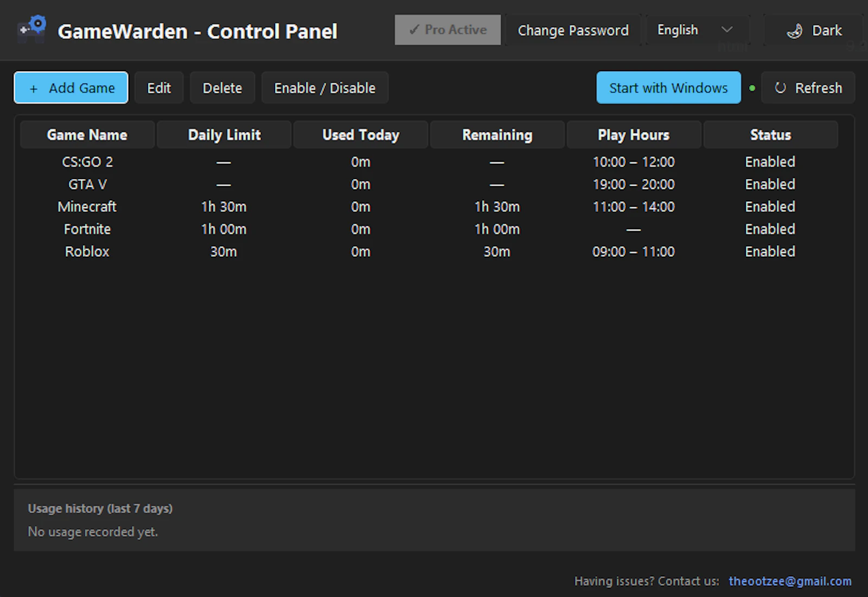Expand language list via chevron arrow

click(x=727, y=30)
